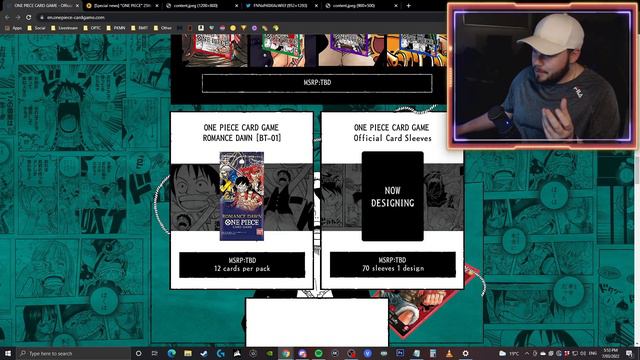Click the top MSRP:TBD banner
The height and width of the screenshot is (360, 640).
[x=317, y=83]
